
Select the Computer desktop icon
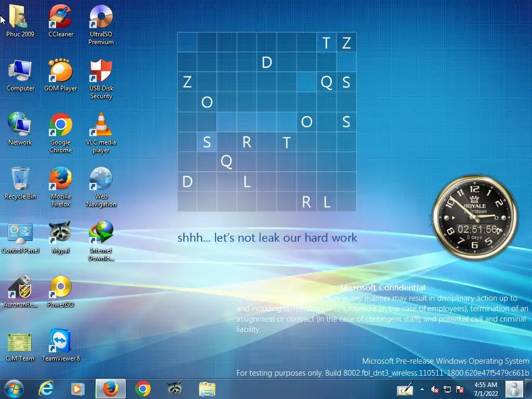(20, 75)
